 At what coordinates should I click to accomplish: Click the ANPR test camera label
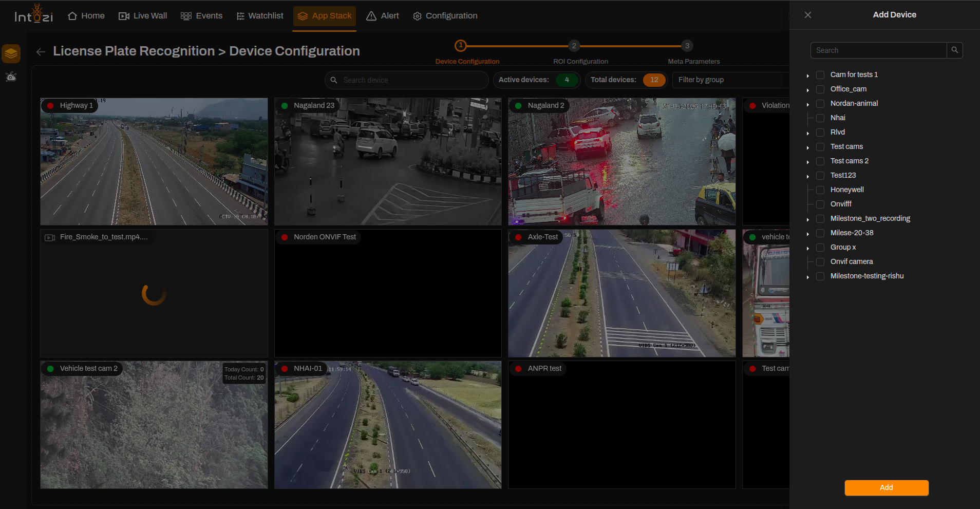544,368
